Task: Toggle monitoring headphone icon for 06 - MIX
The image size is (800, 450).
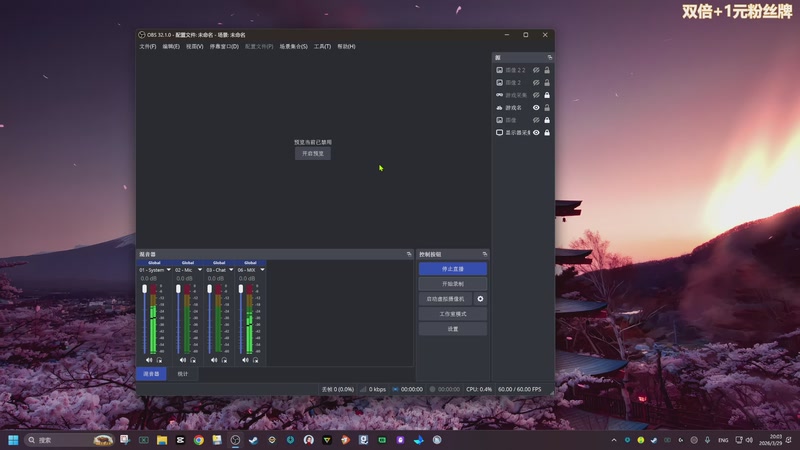Action: point(256,360)
